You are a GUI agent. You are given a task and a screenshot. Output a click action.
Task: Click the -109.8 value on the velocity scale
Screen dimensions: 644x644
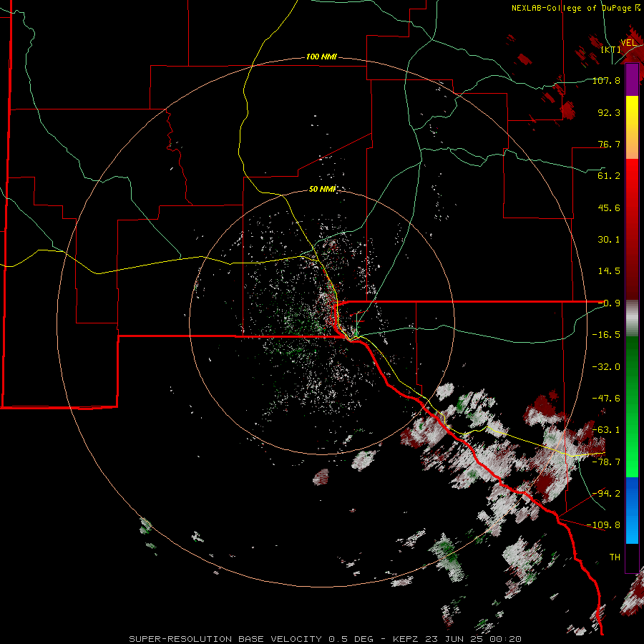click(603, 525)
